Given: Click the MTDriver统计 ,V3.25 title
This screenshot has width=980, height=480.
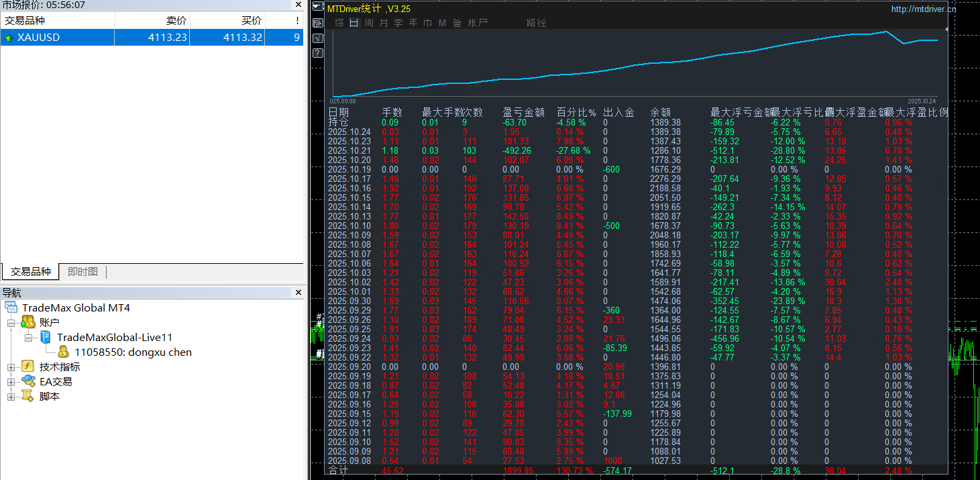Looking at the screenshot, I should pyautogui.click(x=369, y=9).
